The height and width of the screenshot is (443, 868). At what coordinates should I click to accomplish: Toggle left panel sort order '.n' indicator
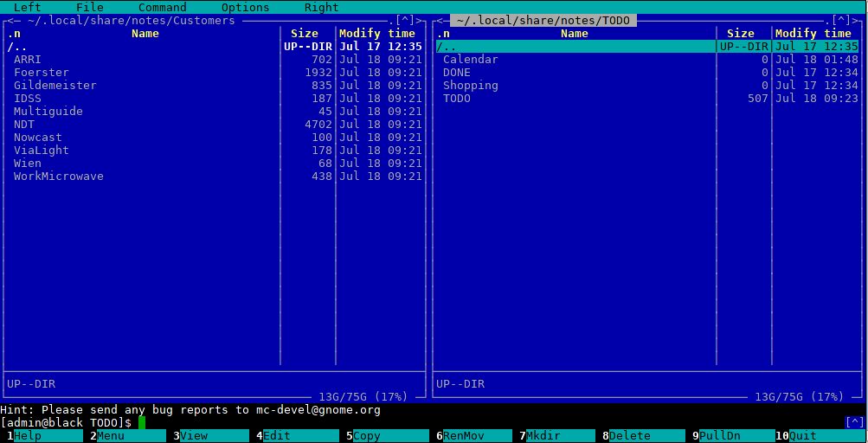tap(14, 34)
